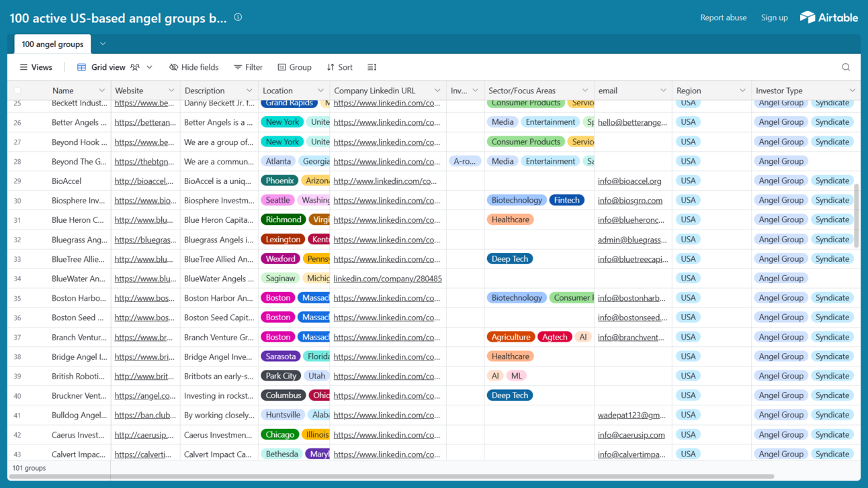
Task: Open the Filter tool
Action: tap(248, 67)
